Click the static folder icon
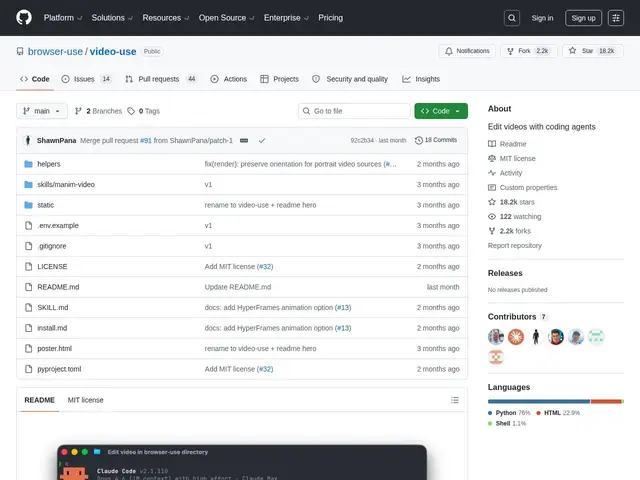Viewport: 640px width, 480px height. [28, 205]
